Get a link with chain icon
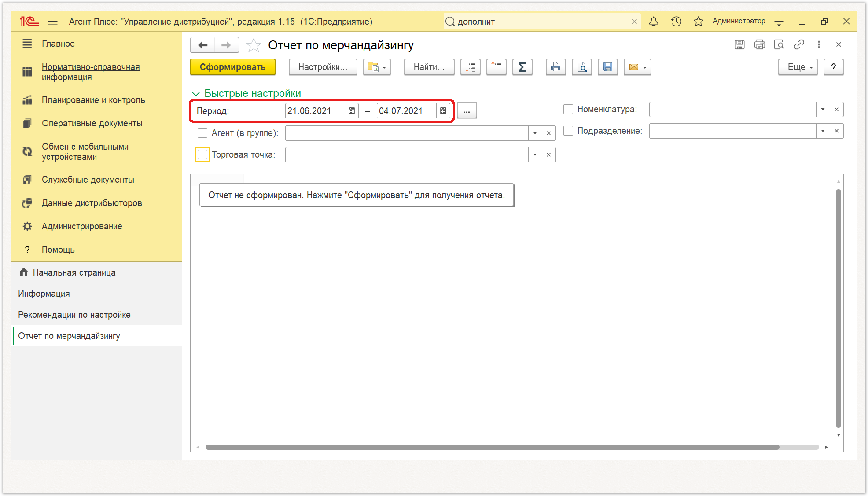Viewport: 868px width, 496px height. (x=799, y=44)
